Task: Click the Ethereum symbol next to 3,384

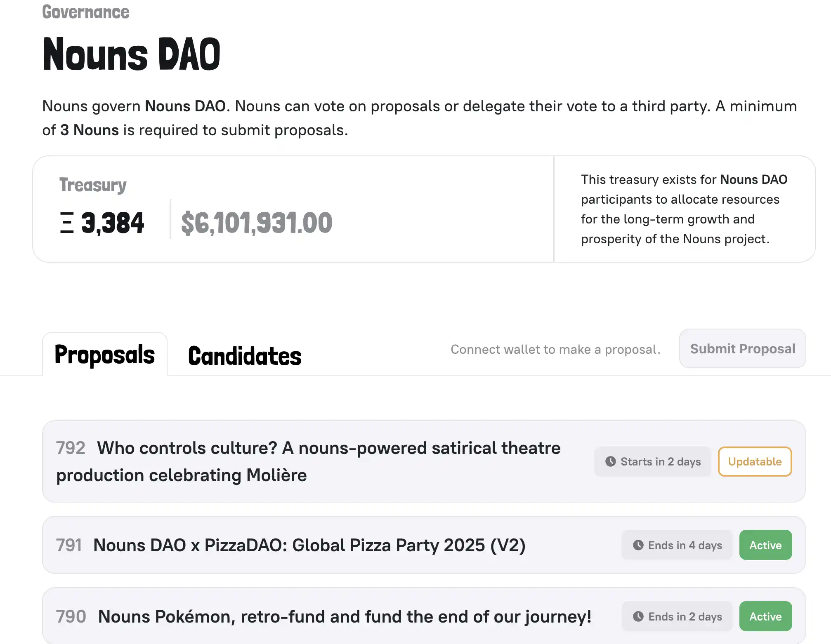Action: [x=67, y=223]
